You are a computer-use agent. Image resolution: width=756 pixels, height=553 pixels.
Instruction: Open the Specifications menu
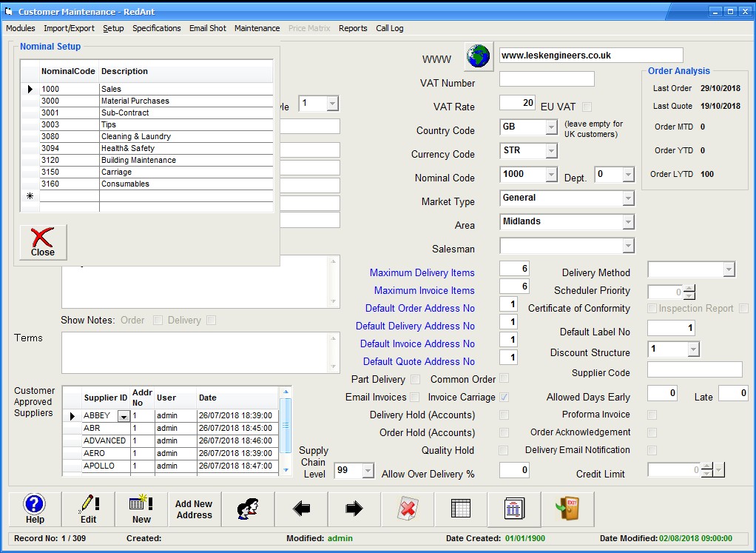(x=156, y=28)
